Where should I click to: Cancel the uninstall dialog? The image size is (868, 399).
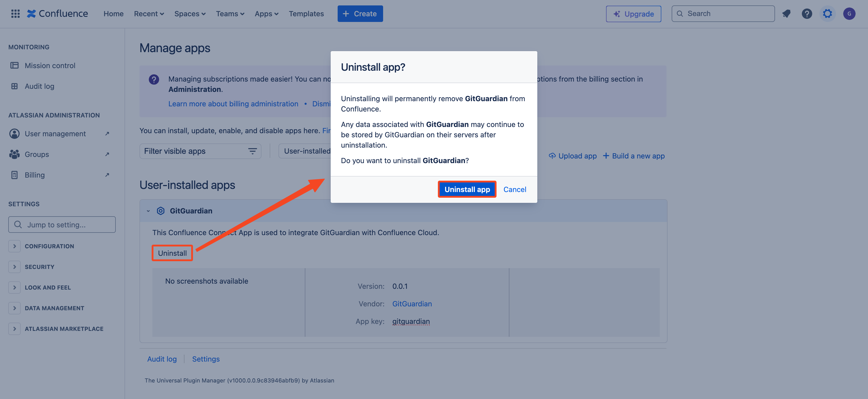[x=515, y=189]
